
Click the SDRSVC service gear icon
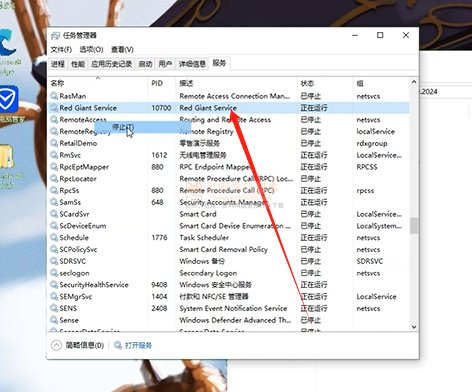pos(54,261)
